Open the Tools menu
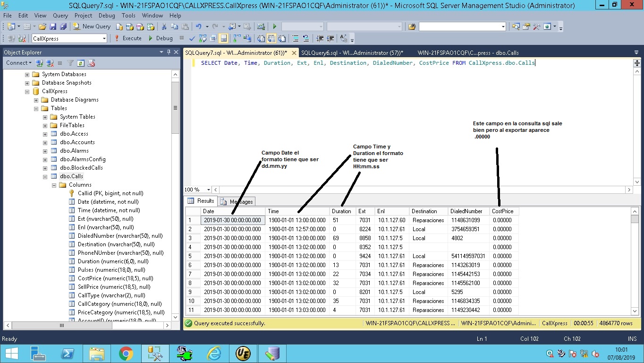 (x=128, y=16)
